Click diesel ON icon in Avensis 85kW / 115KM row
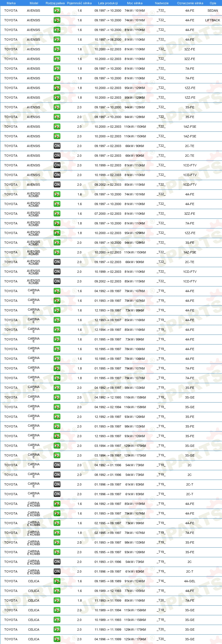Viewport: 222px width, 644px height. [57, 185]
